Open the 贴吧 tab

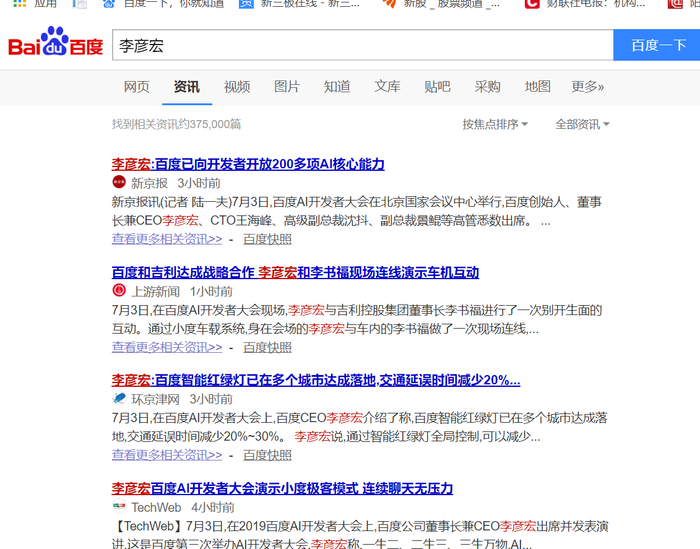pos(438,87)
